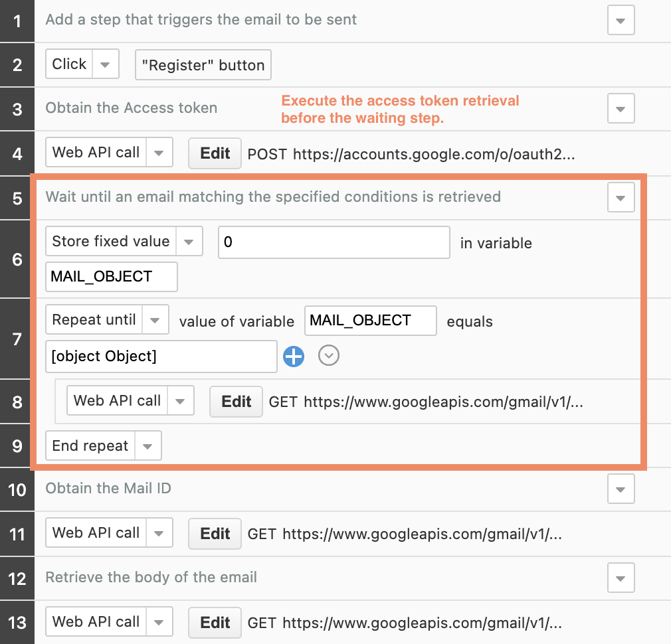The width and height of the screenshot is (671, 644).
Task: Open options arrow for step 3 comment
Action: [621, 108]
